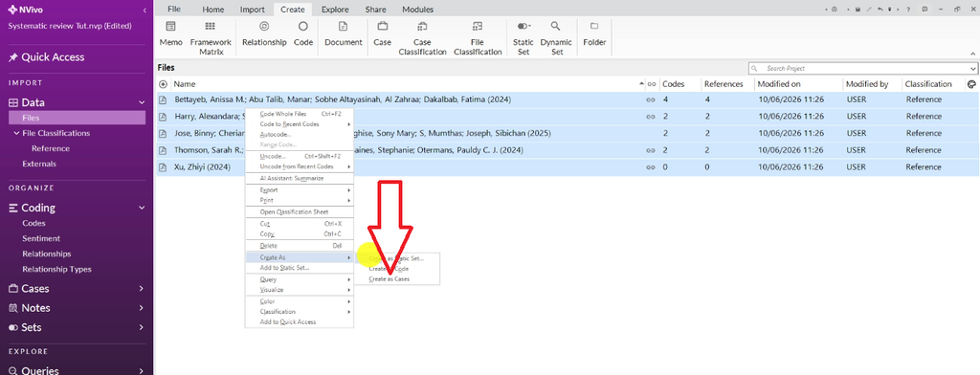Open Quick Access in sidebar

pos(46,56)
